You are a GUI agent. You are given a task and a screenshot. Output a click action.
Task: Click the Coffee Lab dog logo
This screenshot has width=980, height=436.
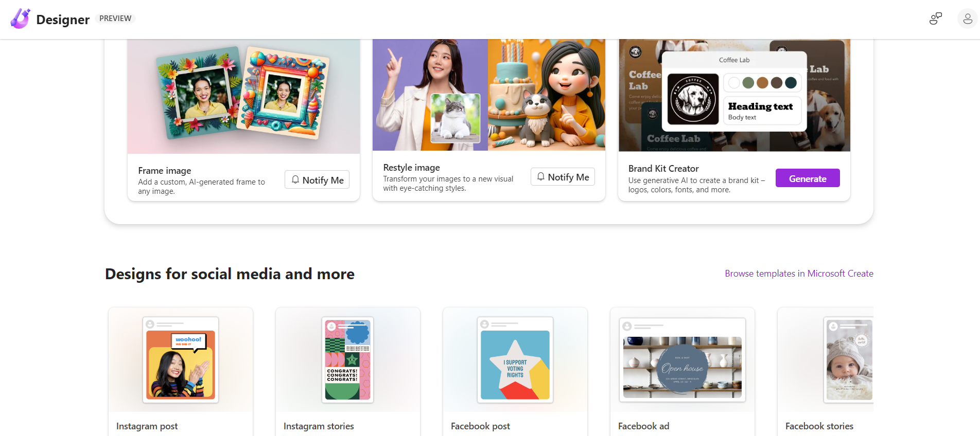tap(693, 99)
